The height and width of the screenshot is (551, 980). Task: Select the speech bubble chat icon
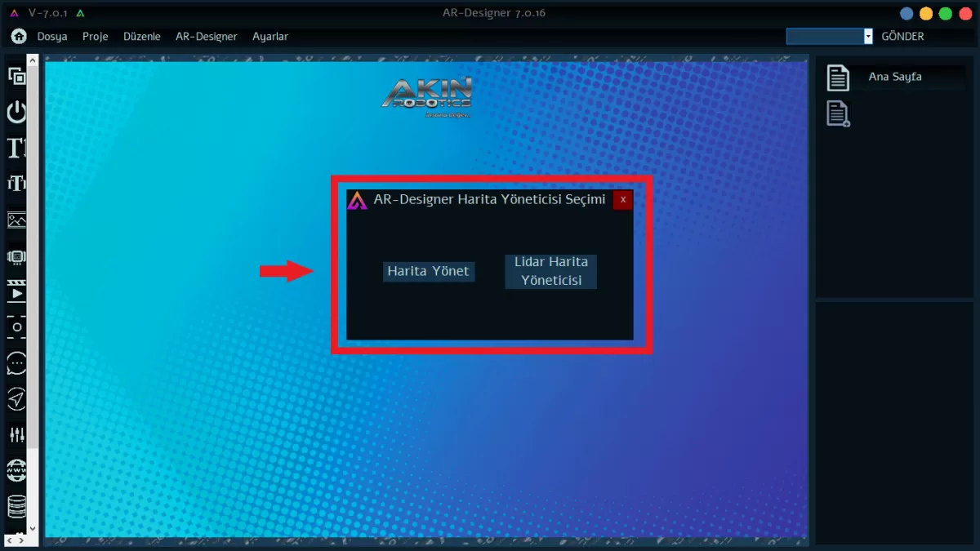[16, 362]
